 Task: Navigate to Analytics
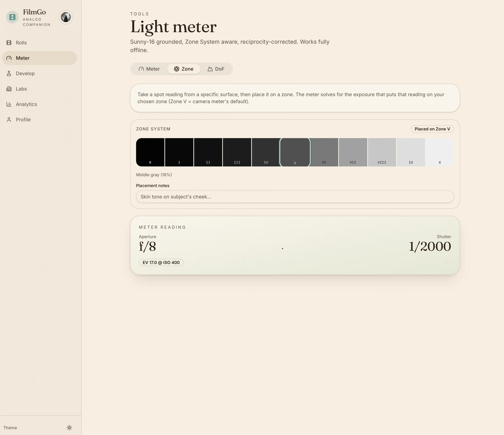tap(39, 104)
